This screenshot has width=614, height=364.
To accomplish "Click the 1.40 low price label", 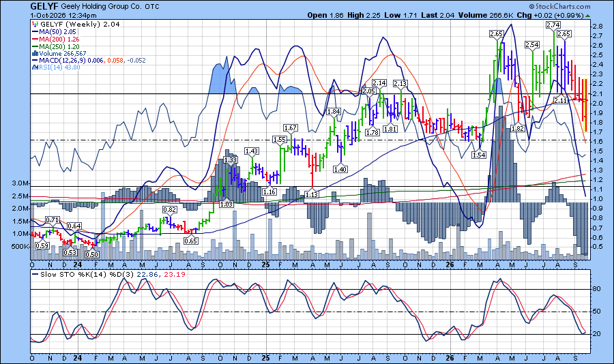I will tap(340, 169).
